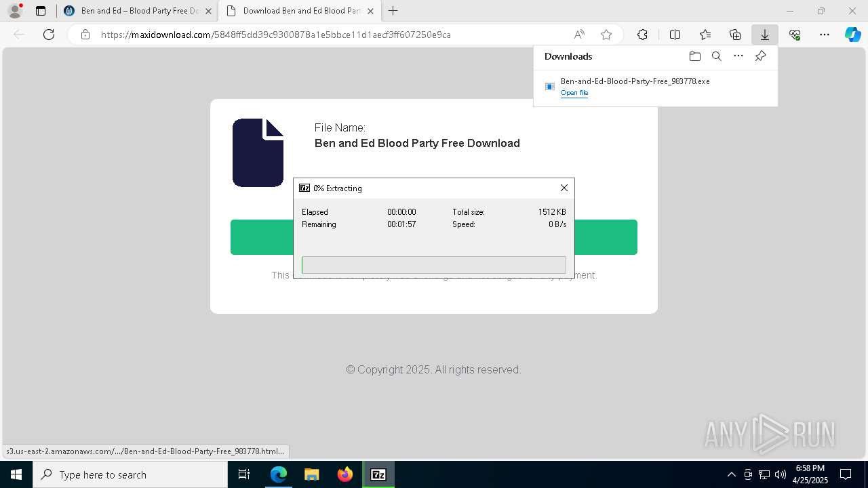The width and height of the screenshot is (868, 488).
Task: Click the taskbar search box
Action: point(130,474)
